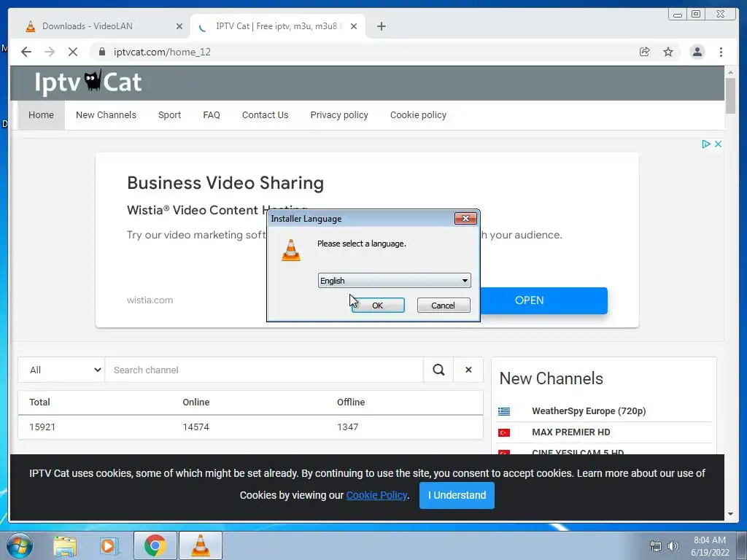This screenshot has width=747, height=560.
Task: Click the scrollbar up arrow
Action: point(730,72)
